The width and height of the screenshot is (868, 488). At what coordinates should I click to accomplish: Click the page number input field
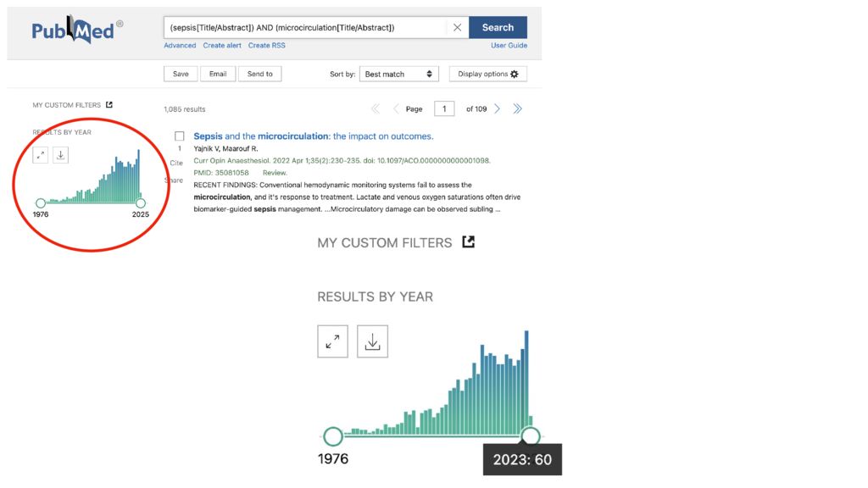(444, 109)
